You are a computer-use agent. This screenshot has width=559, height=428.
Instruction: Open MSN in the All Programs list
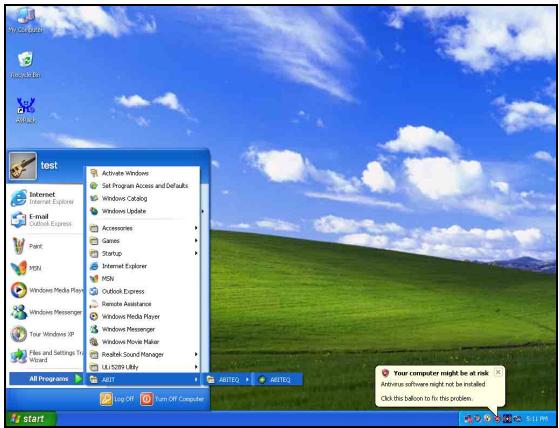[x=143, y=279]
